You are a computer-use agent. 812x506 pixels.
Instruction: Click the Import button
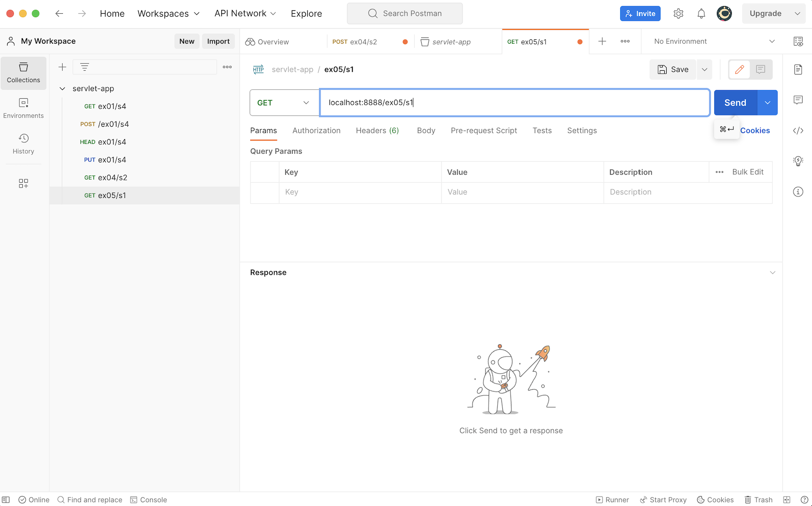click(x=218, y=41)
